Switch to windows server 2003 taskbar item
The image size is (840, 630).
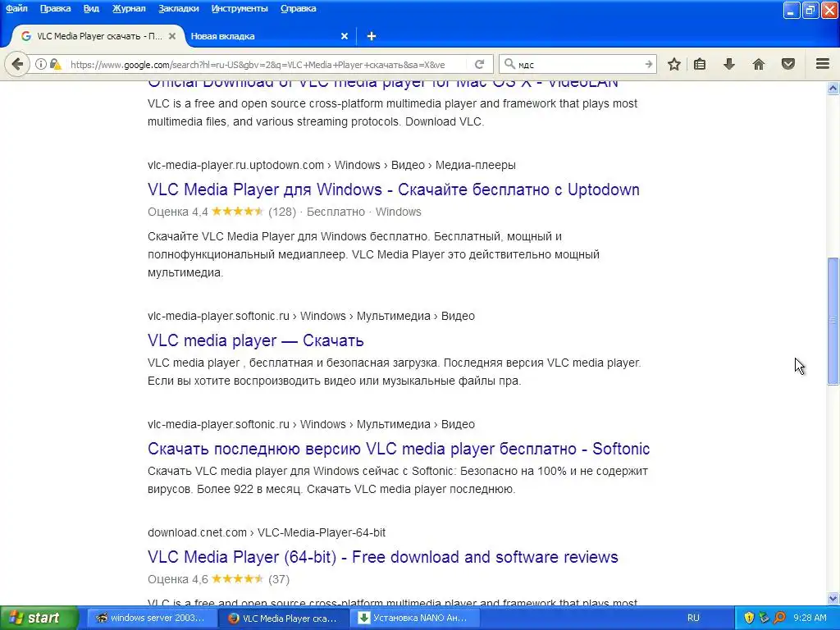point(151,619)
